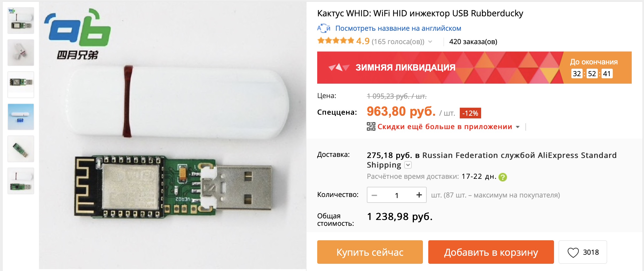Open the shipping method dropdown
The height and width of the screenshot is (271, 644).
tap(408, 165)
